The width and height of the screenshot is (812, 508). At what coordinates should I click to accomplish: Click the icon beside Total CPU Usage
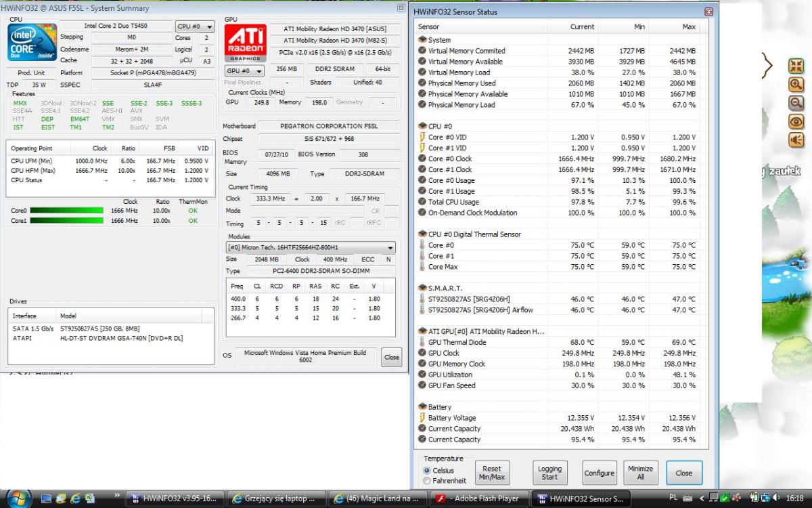[x=422, y=202]
